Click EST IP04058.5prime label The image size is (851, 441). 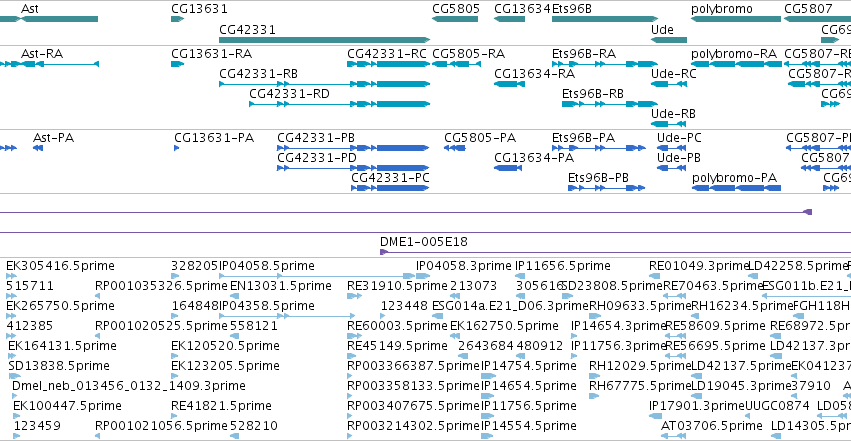pyautogui.click(x=266, y=266)
